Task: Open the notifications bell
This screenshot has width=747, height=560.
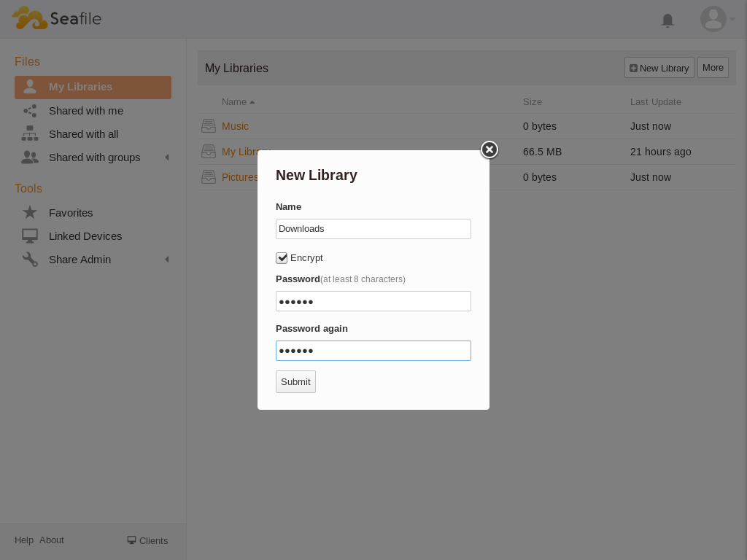Action: click(x=667, y=20)
